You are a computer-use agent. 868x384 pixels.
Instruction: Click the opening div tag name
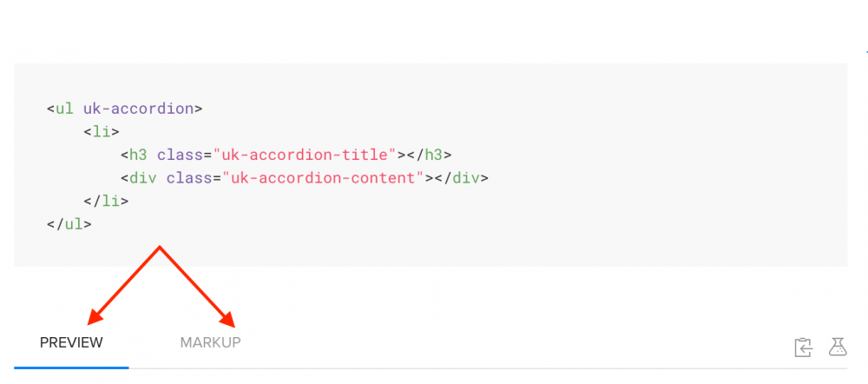[x=142, y=178]
